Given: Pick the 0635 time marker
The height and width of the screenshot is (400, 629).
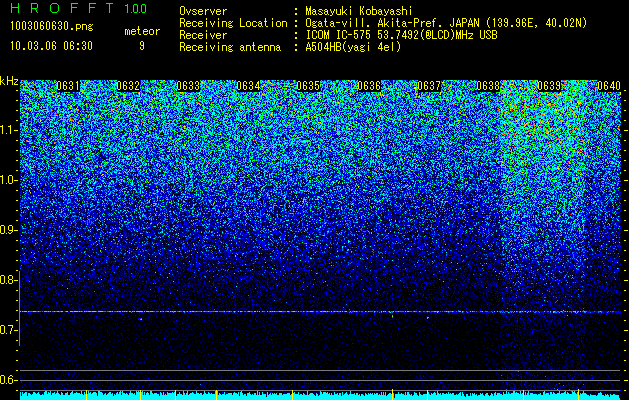Looking at the screenshot, I should point(308,86).
